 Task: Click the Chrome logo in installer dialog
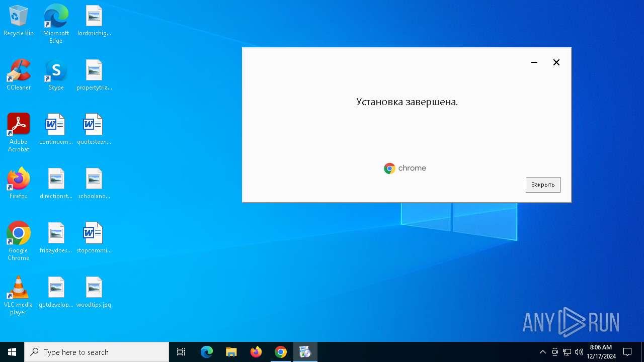pos(405,168)
